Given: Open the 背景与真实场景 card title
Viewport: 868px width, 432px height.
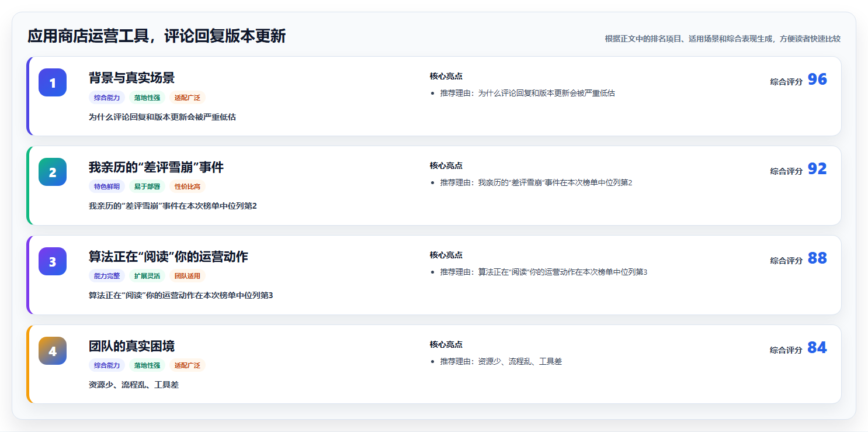Looking at the screenshot, I should pos(131,78).
